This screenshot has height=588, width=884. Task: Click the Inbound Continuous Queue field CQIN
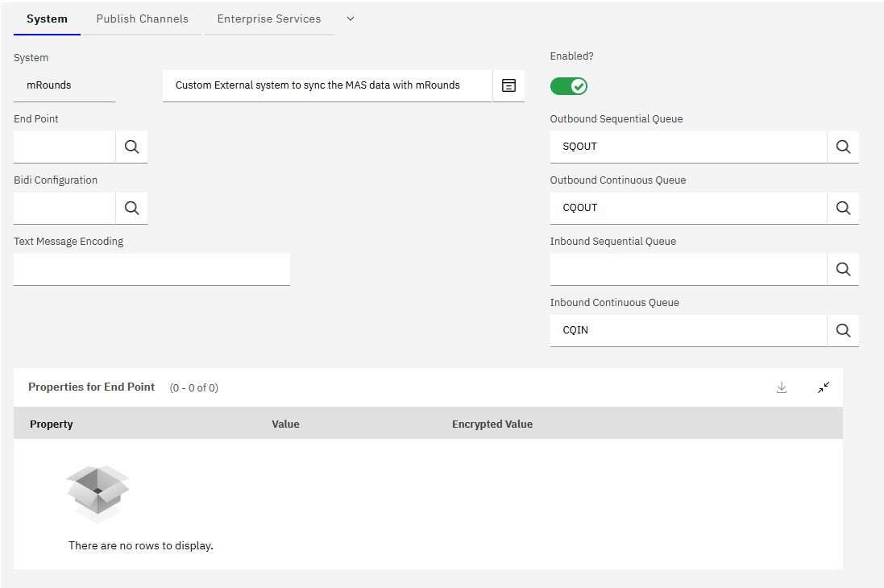tap(688, 330)
